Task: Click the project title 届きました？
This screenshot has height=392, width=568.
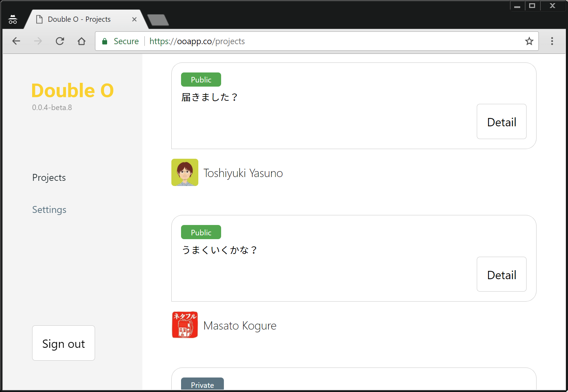Action: (x=210, y=97)
